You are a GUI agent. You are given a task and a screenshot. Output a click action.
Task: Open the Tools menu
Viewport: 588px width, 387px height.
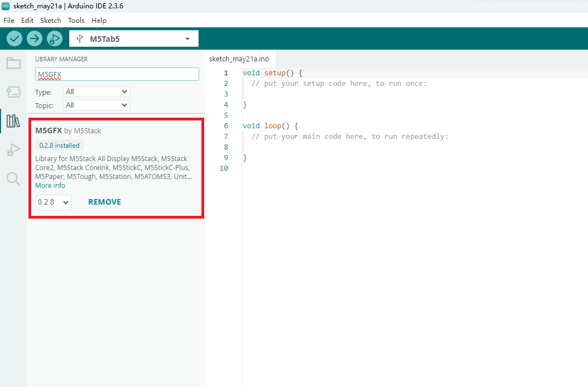[76, 20]
